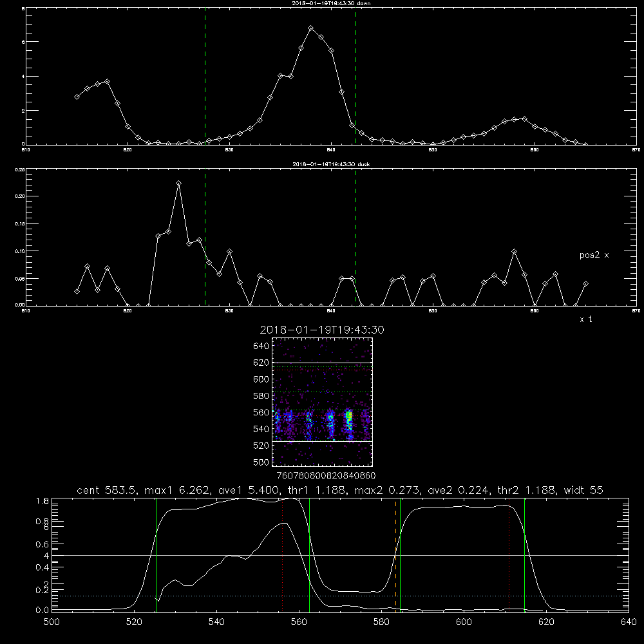Select the "x t" annotation label
This screenshot has width=644, height=644.
pos(585,319)
